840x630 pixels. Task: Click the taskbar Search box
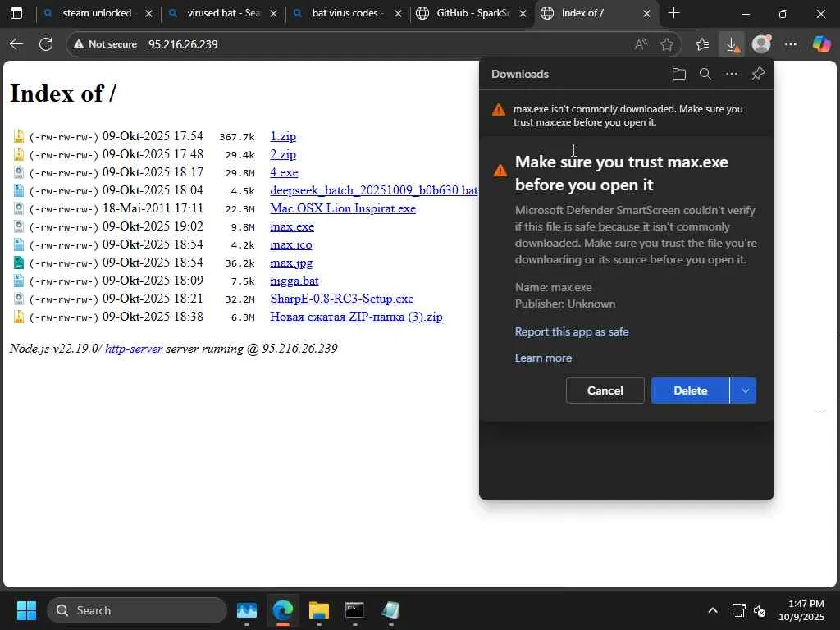click(137, 610)
